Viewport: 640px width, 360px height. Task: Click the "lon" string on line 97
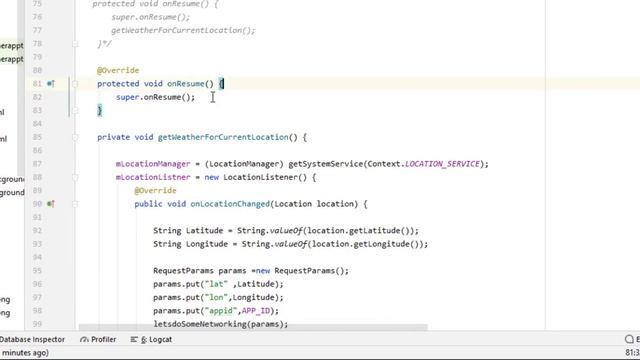tap(216, 298)
